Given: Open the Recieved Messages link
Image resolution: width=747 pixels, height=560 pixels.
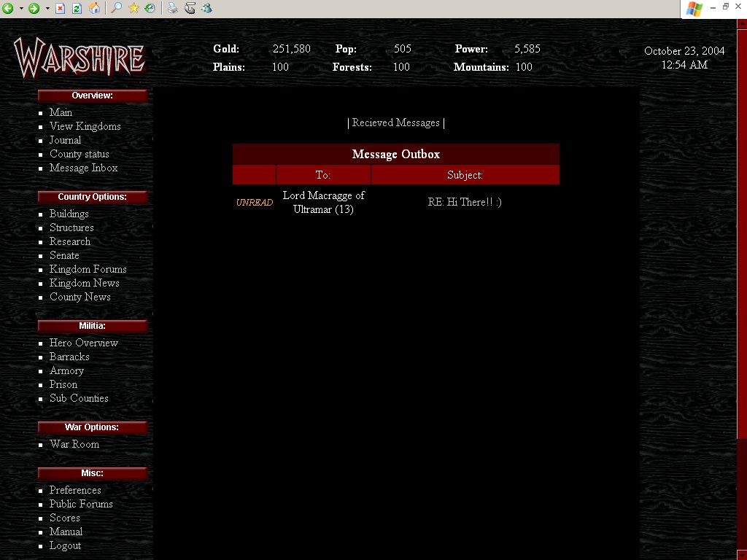Looking at the screenshot, I should tap(395, 123).
